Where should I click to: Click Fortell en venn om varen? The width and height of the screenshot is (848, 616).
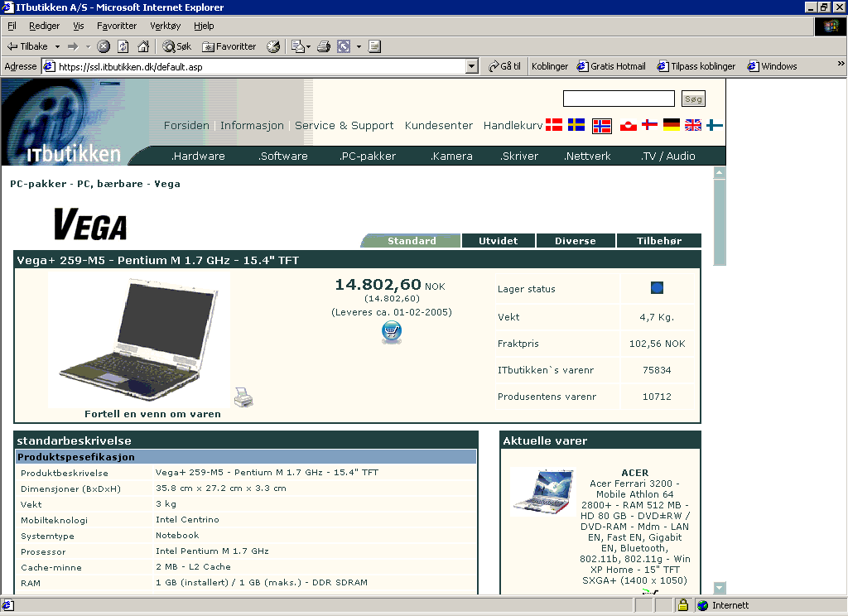(x=152, y=414)
